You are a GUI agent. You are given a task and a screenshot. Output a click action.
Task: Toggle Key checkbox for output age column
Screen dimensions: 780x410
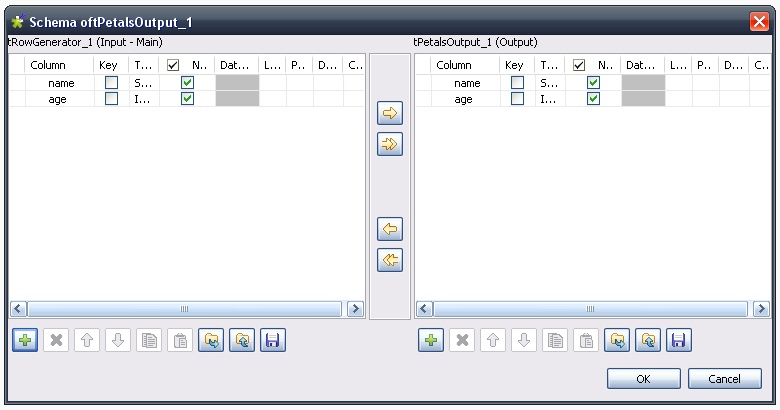pyautogui.click(x=517, y=99)
